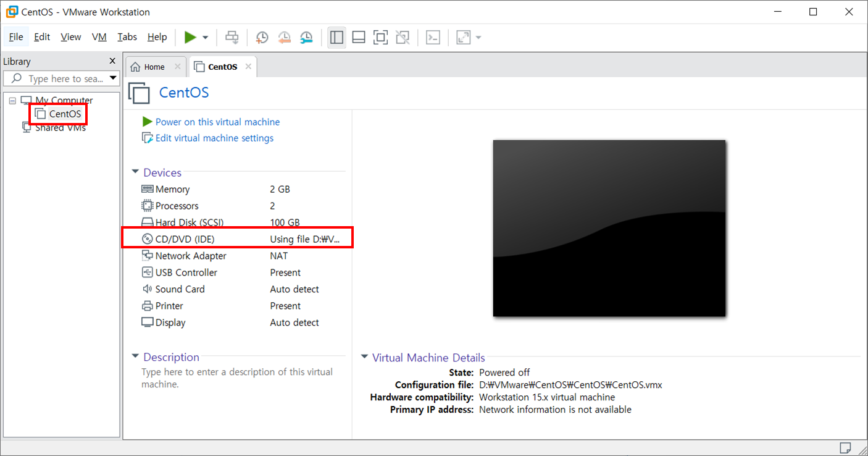Open the View menu

pyautogui.click(x=71, y=37)
